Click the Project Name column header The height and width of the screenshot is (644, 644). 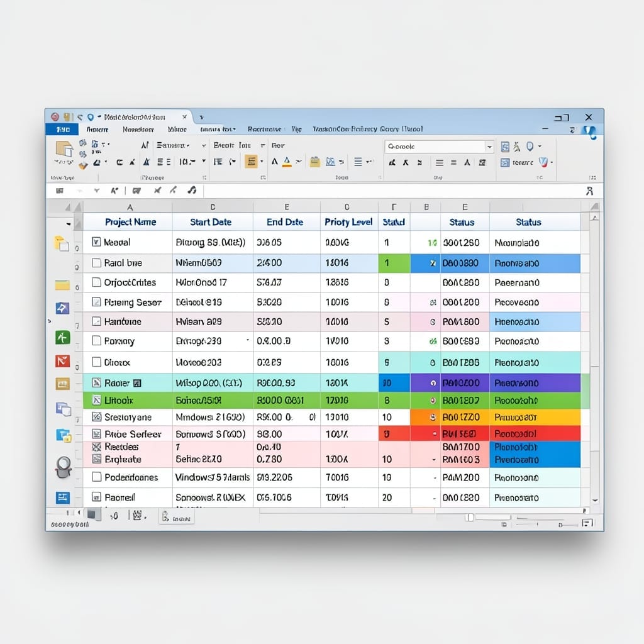[130, 222]
